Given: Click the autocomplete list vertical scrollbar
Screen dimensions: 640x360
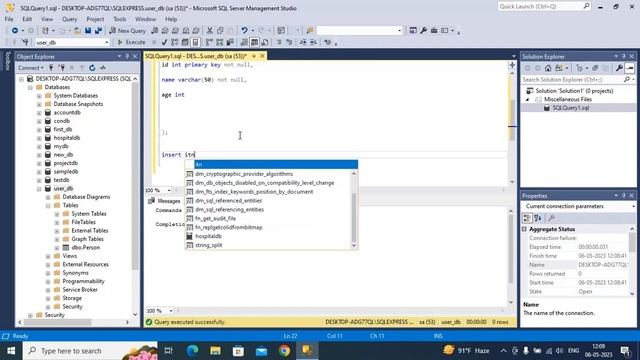Looking at the screenshot, I should pos(354,210).
